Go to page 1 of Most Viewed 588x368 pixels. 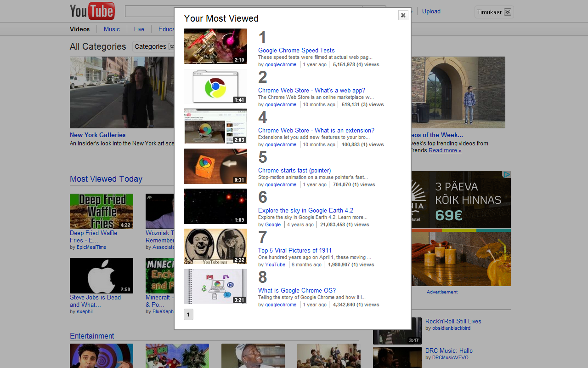coord(188,315)
